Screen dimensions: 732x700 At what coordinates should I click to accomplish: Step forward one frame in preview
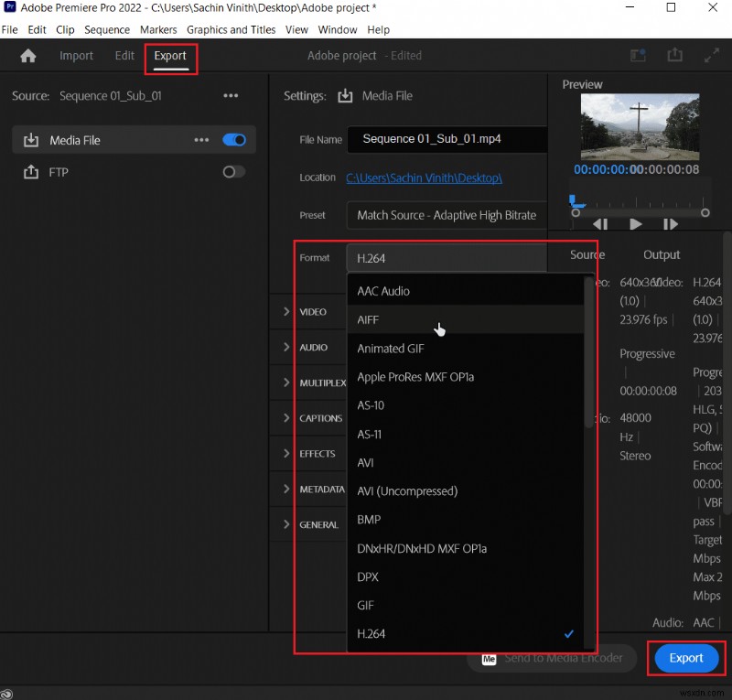(670, 223)
